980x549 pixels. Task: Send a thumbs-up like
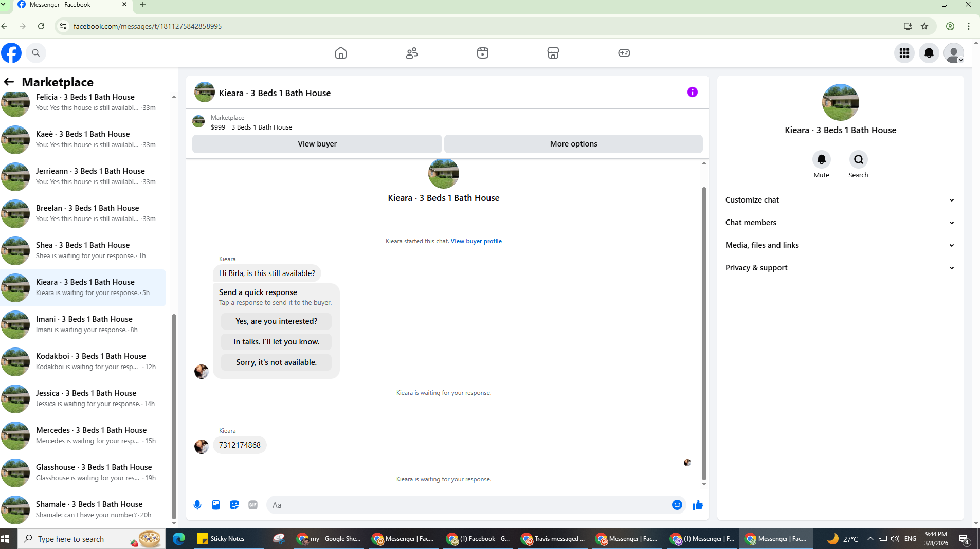tap(698, 505)
